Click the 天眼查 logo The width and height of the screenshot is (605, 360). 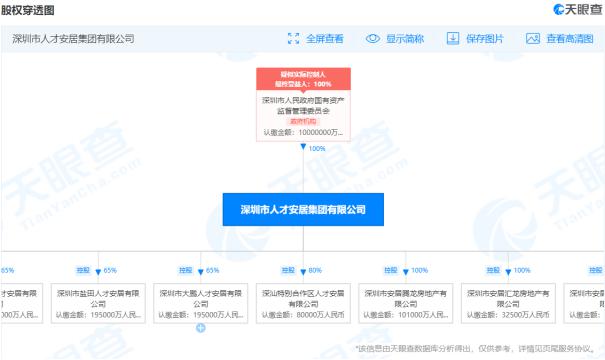pyautogui.click(x=577, y=10)
